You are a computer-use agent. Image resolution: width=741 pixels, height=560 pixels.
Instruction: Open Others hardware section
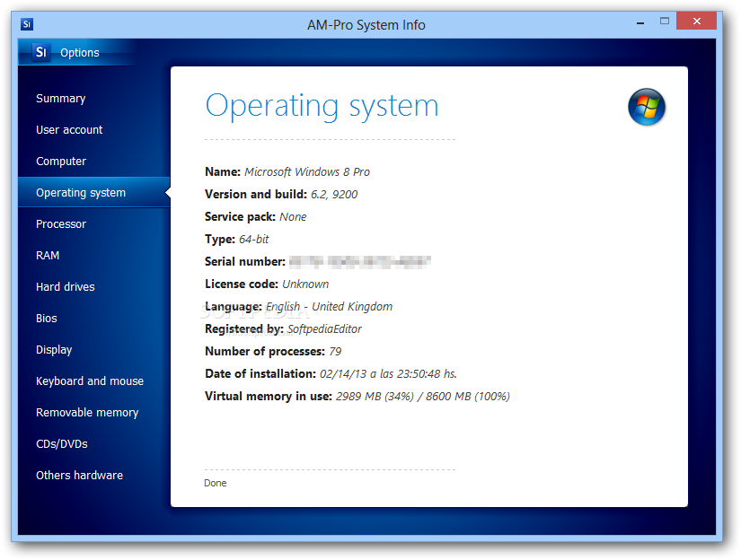tap(79, 475)
